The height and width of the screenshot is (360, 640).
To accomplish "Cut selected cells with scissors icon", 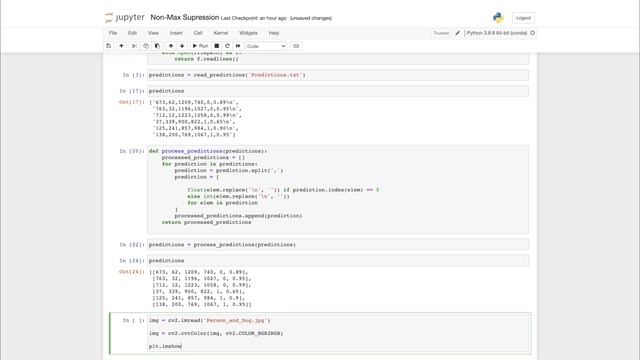I will pyautogui.click(x=134, y=46).
